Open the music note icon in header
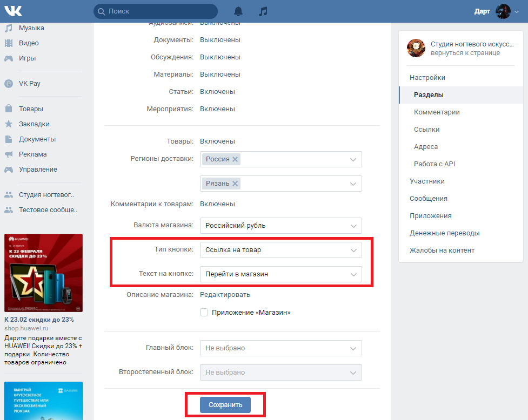528x420 pixels. [x=263, y=11]
